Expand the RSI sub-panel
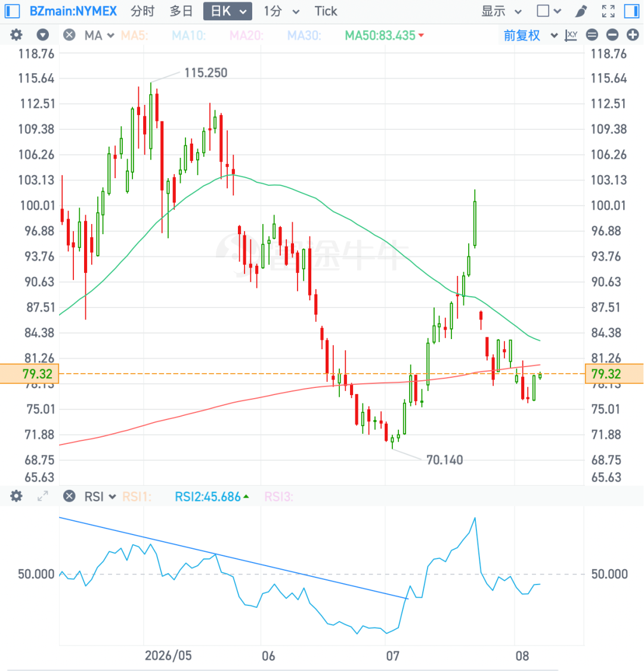Screen dimensions: 644x671 pyautogui.click(x=42, y=496)
